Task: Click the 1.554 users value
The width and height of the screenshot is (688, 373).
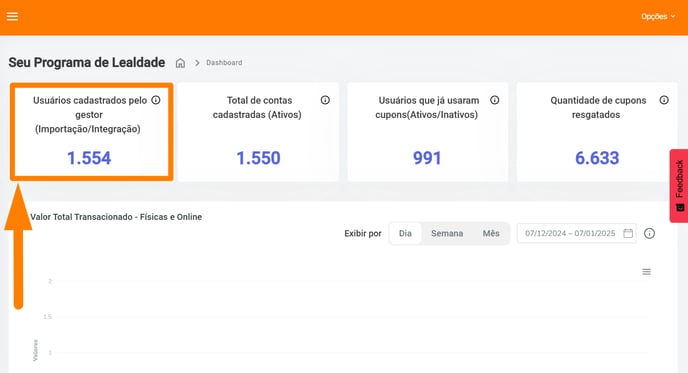Action: coord(89,158)
